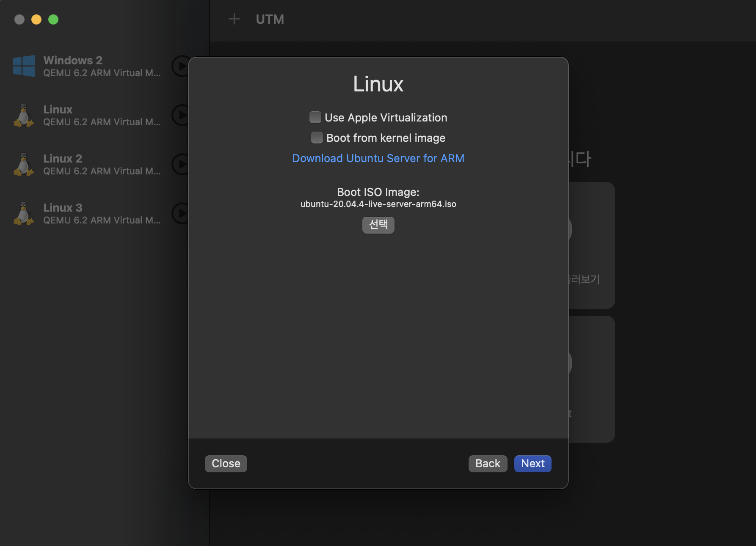Click the plus icon to create a VM
Image resolution: width=756 pixels, height=546 pixels.
click(234, 19)
